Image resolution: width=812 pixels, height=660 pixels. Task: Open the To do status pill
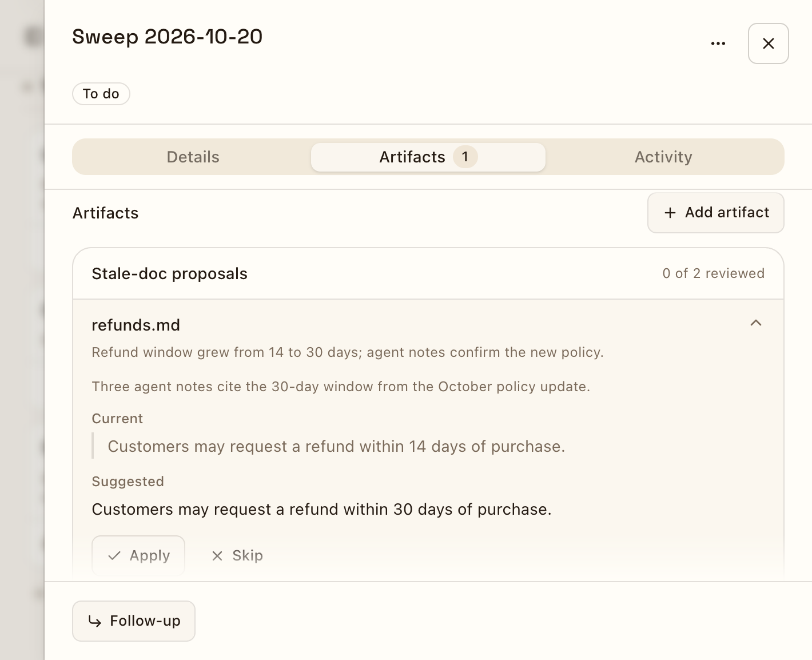101,94
